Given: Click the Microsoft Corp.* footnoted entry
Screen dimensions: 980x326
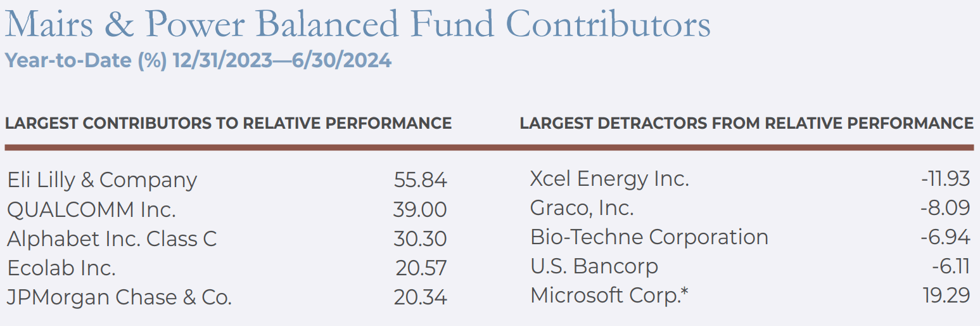Looking at the screenshot, I should [x=609, y=296].
